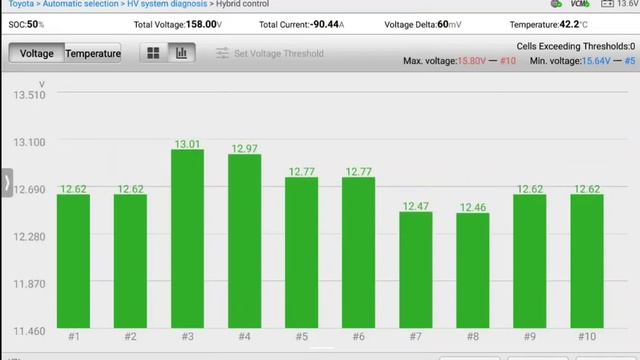Click the VCM connection status icon
The height and width of the screenshot is (360, 640).
[580, 4]
